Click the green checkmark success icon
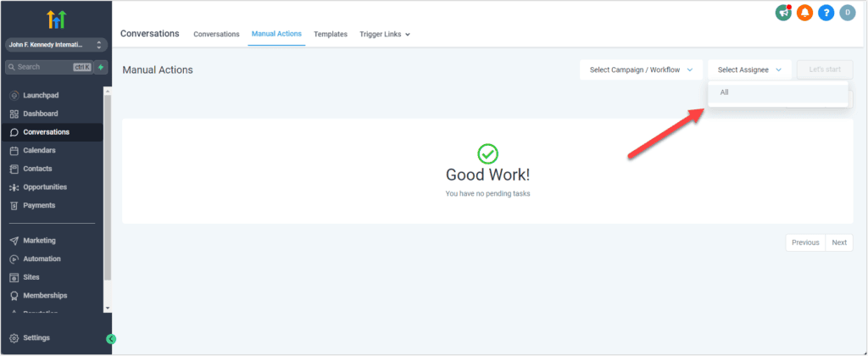This screenshot has width=868, height=356. tap(487, 153)
